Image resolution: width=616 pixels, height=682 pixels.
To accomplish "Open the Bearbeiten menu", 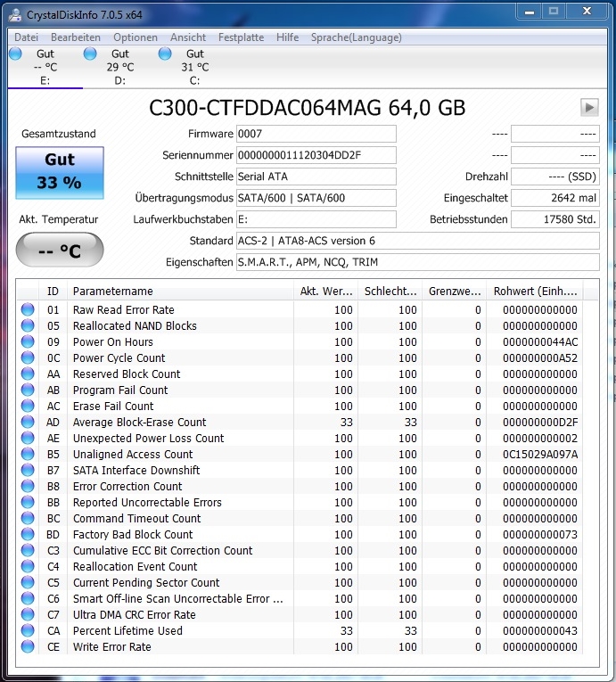I will tap(76, 37).
